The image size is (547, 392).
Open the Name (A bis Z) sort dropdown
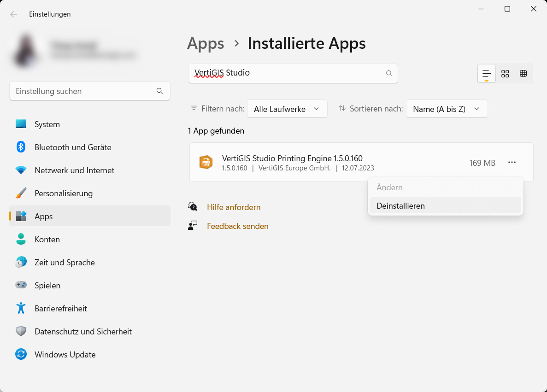(446, 109)
